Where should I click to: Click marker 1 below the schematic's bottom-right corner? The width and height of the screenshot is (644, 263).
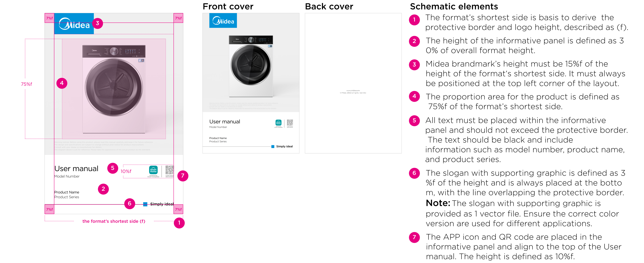[x=179, y=223]
